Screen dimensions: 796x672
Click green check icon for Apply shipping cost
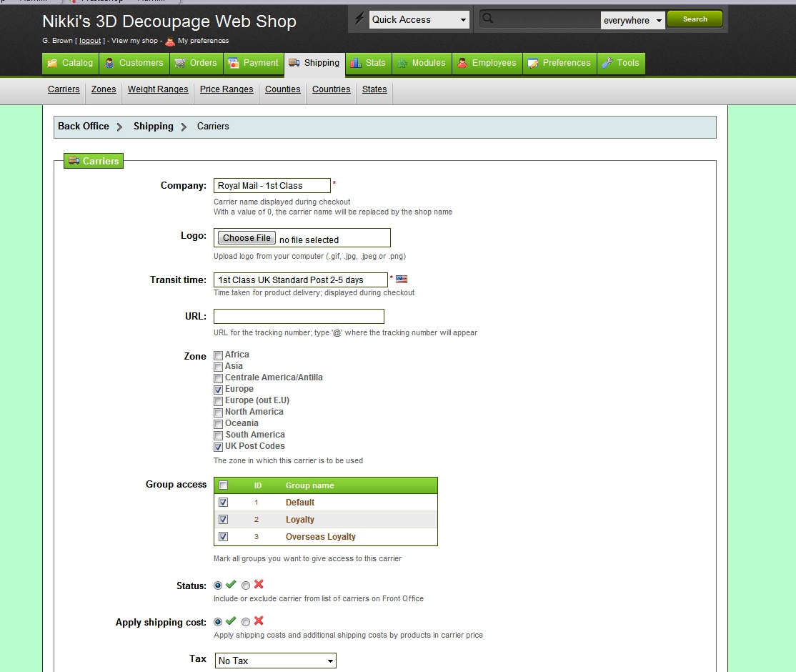coord(231,621)
